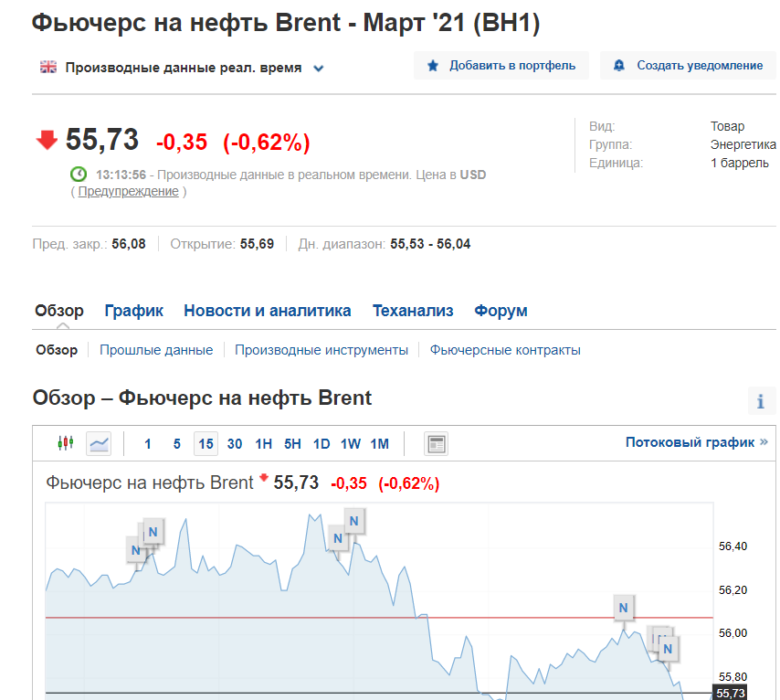The image size is (780, 700).
Task: Click the star icon in Добавить в портфель
Action: point(433,65)
